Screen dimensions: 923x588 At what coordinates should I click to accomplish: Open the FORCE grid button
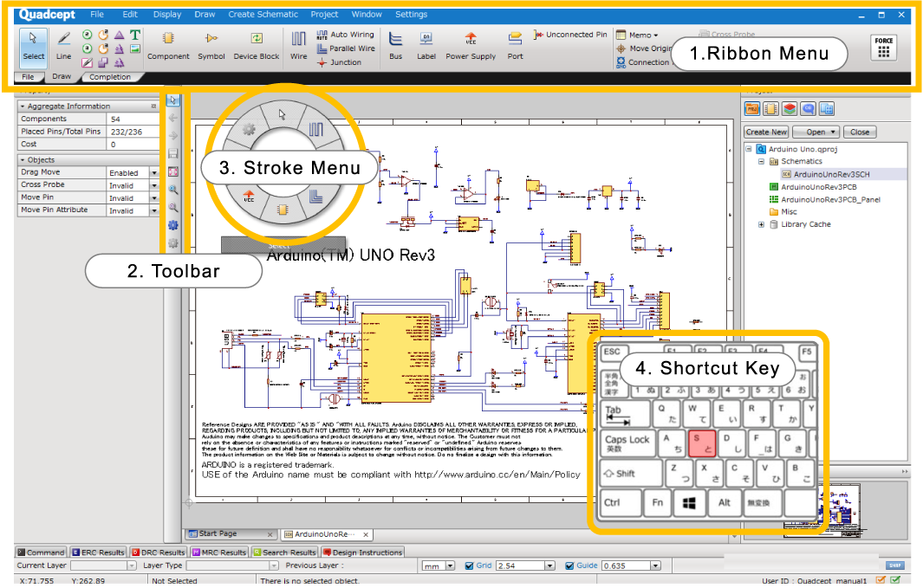(883, 48)
